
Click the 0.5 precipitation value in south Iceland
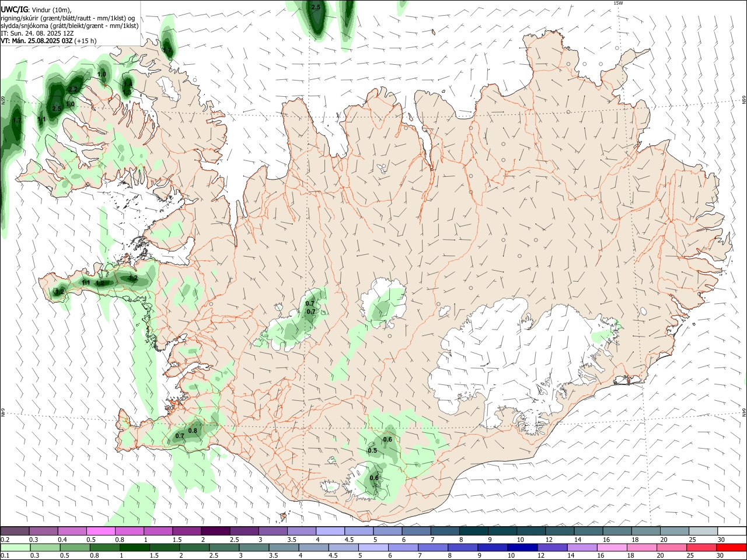(372, 450)
